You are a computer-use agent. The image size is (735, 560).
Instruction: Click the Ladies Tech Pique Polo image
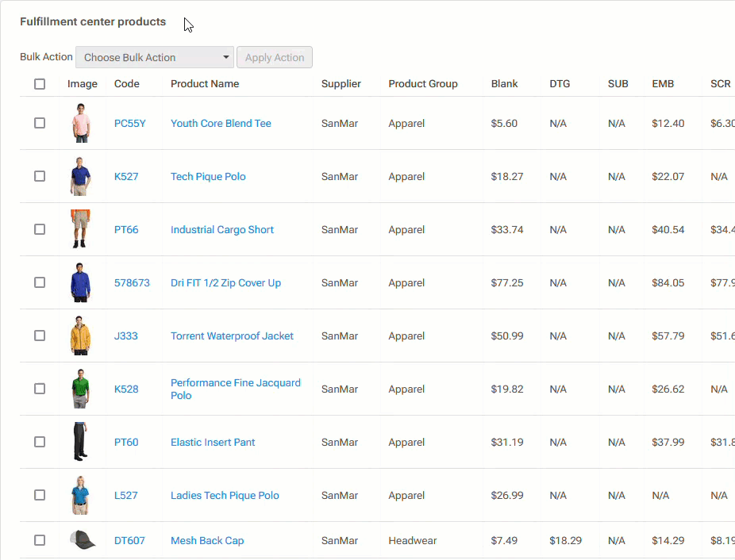click(x=80, y=495)
